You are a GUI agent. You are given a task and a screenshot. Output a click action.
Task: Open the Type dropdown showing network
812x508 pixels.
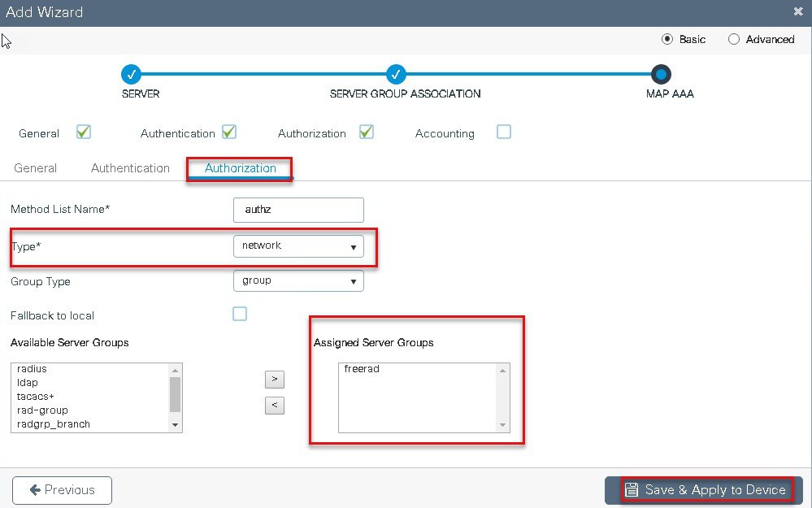pyautogui.click(x=298, y=246)
